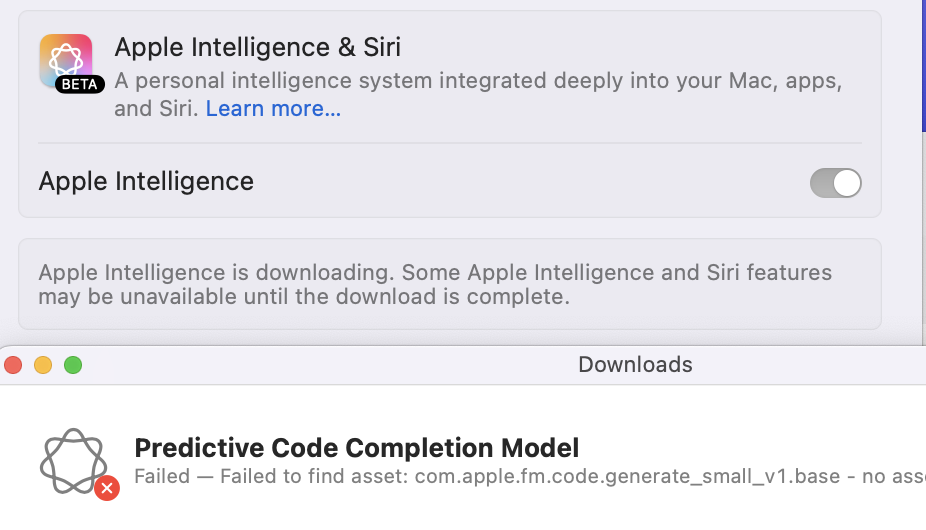Screen dimensions: 926x530
Task: Click the red error badge on the download
Action: coord(107,488)
